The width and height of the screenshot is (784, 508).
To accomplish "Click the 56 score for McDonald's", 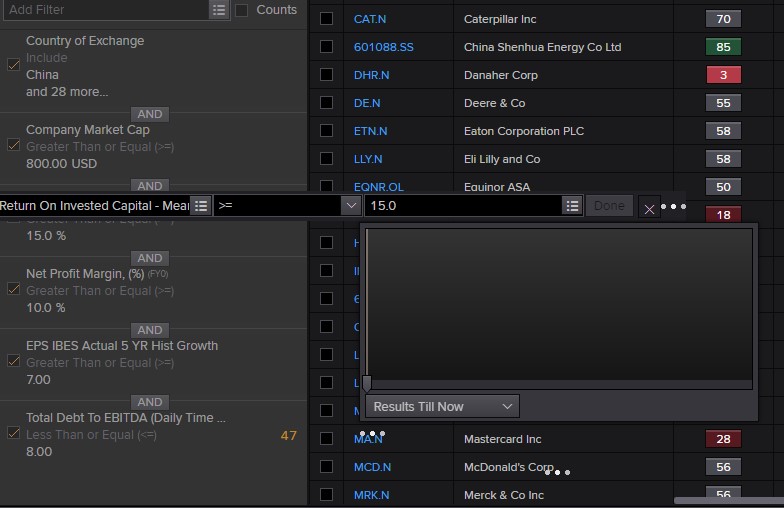I will click(723, 467).
